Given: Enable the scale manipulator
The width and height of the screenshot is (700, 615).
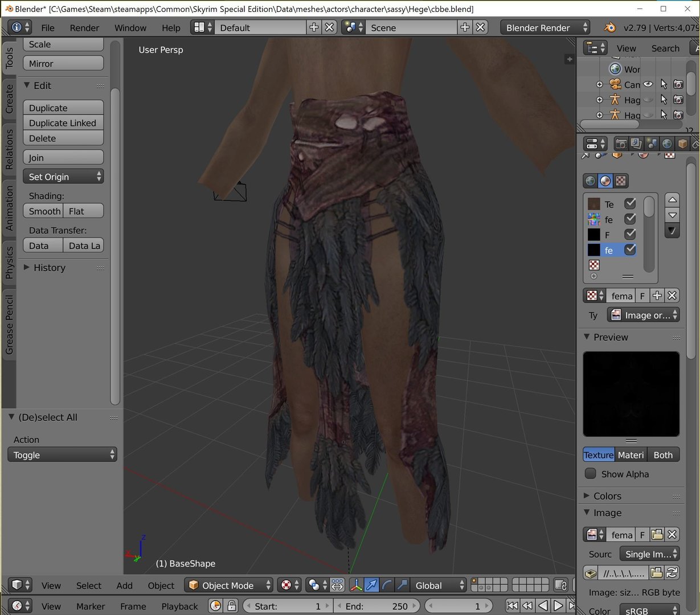Looking at the screenshot, I should pyautogui.click(x=402, y=585).
